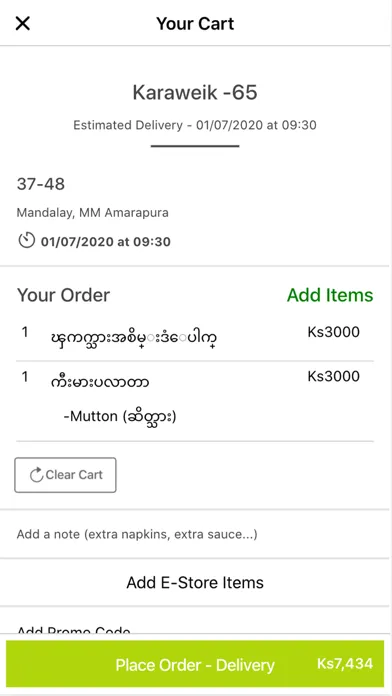Clear the cart

coord(65,475)
